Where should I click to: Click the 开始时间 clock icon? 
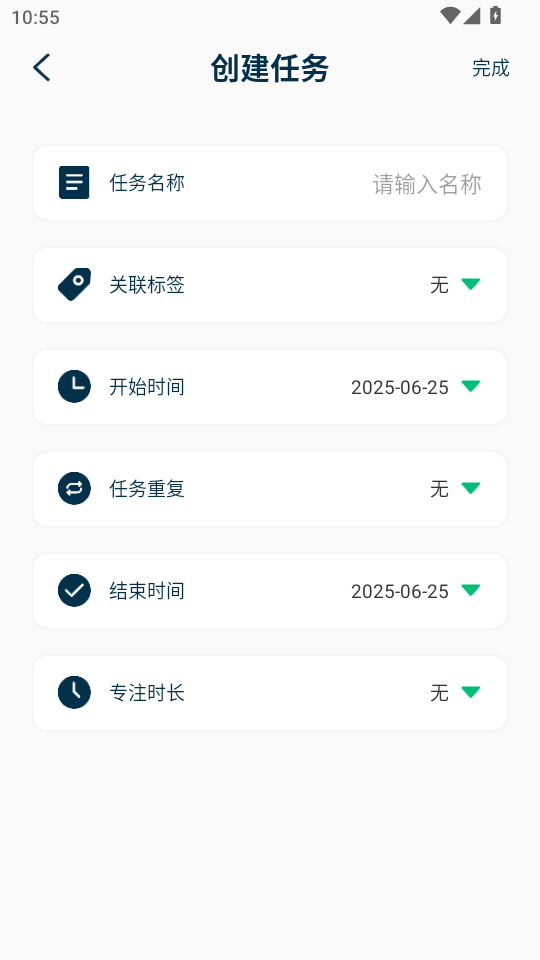coord(74,386)
